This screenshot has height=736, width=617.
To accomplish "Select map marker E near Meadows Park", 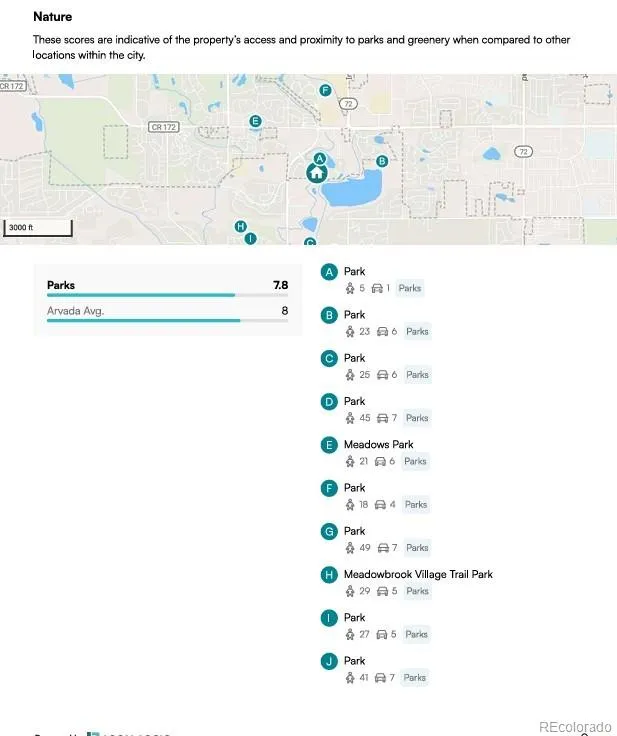I will coord(255,122).
